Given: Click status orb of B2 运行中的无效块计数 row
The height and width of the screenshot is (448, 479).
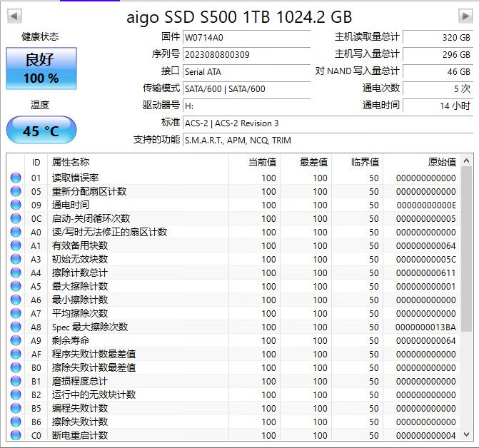Looking at the screenshot, I should coord(16,394).
